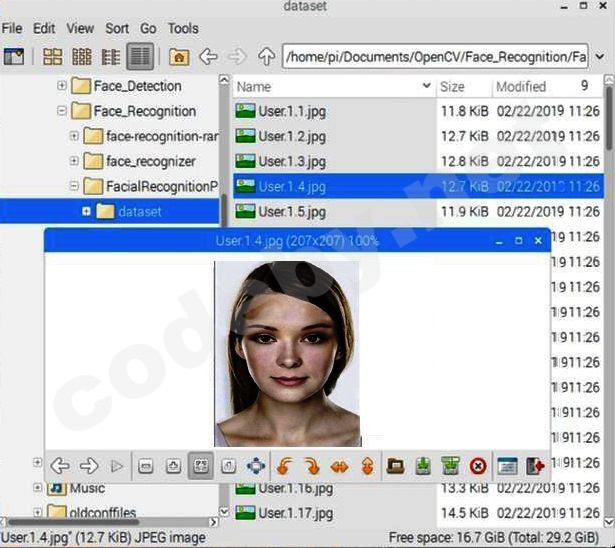Open the path bar history dropdown
Image resolution: width=615 pixels, height=548 pixels.
pos(600,57)
